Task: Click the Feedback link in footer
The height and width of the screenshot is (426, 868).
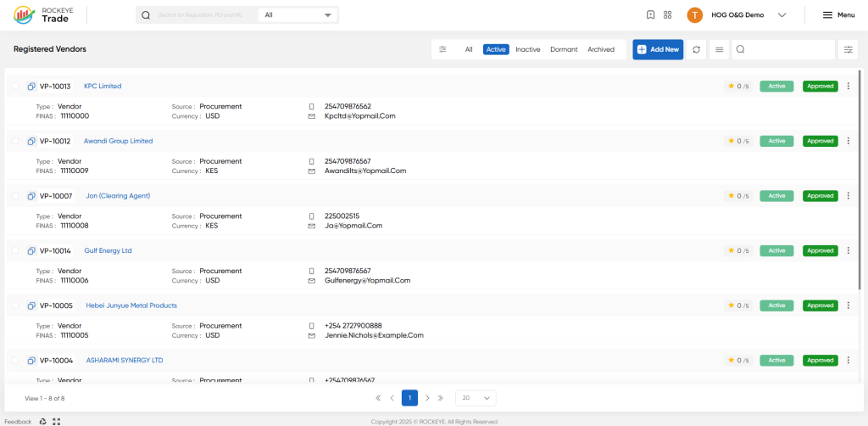Action: pos(19,422)
